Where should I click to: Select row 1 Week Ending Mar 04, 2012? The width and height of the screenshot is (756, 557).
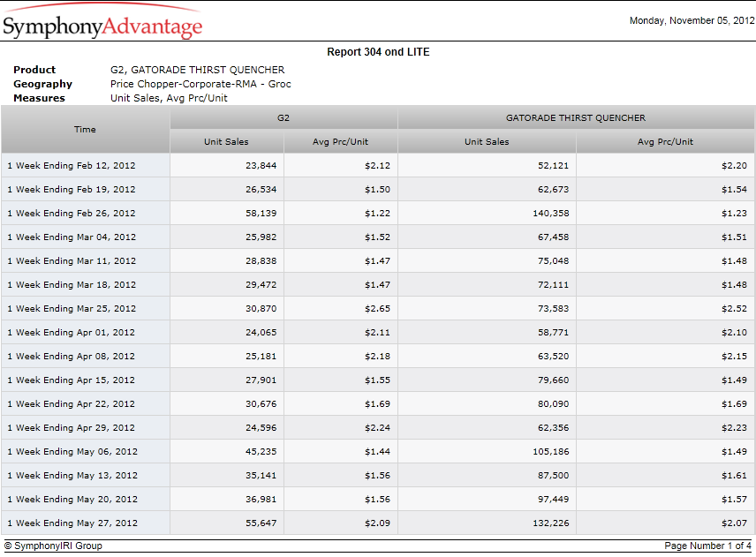(x=378, y=237)
